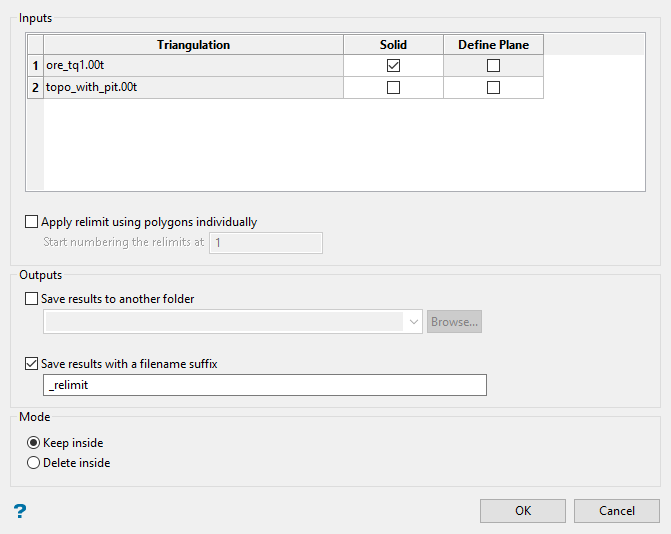The width and height of the screenshot is (671, 534).
Task: Select the Delete inside mode
Action: tap(34, 463)
